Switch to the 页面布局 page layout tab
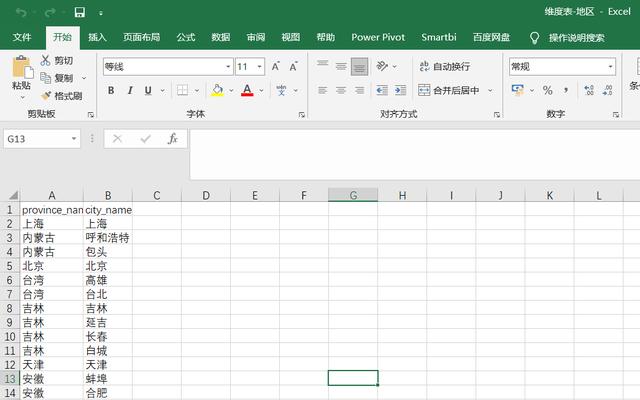This screenshot has width=640, height=400. point(142,38)
